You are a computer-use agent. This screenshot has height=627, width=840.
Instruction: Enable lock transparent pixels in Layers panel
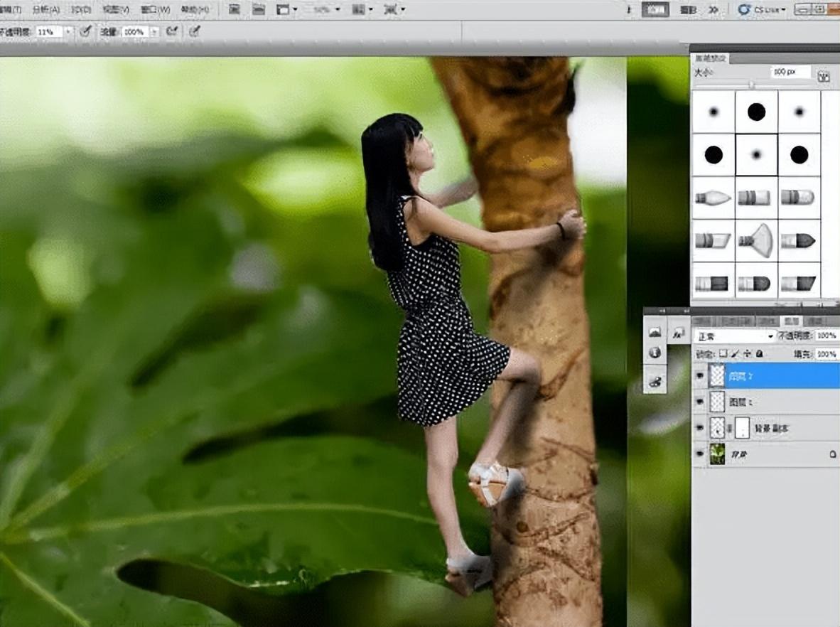coord(723,354)
